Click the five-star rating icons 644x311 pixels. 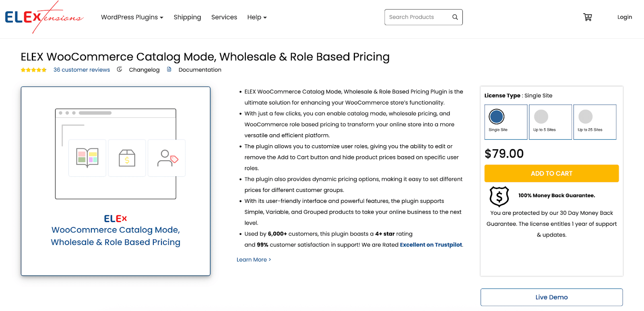34,70
